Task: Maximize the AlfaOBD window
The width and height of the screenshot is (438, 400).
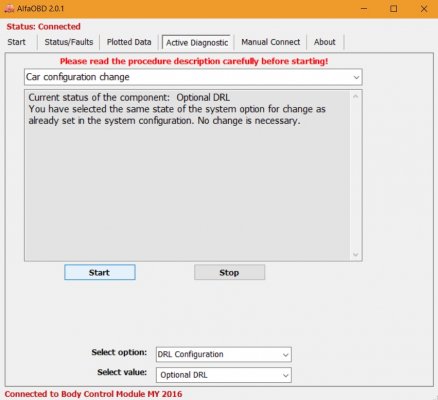Action: pyautogui.click(x=394, y=9)
